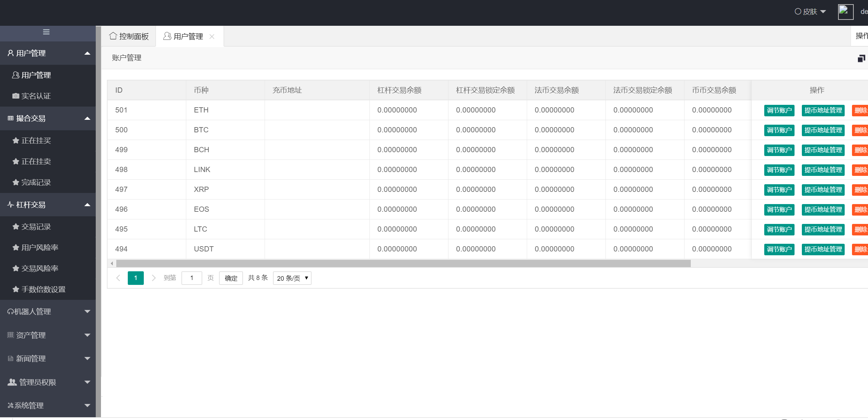Viewport: 868px width, 420px height.
Task: Go to next page arrow
Action: pos(154,278)
